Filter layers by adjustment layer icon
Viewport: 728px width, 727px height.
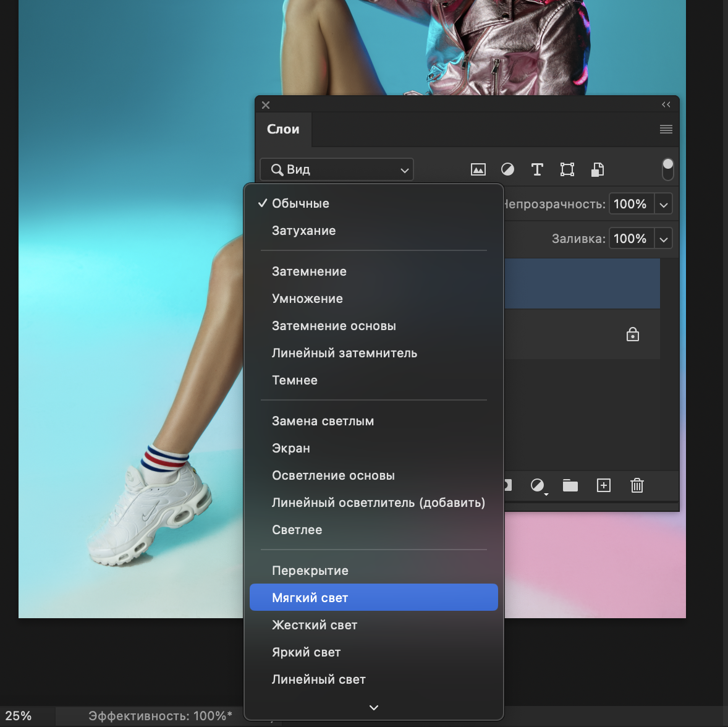coord(507,169)
